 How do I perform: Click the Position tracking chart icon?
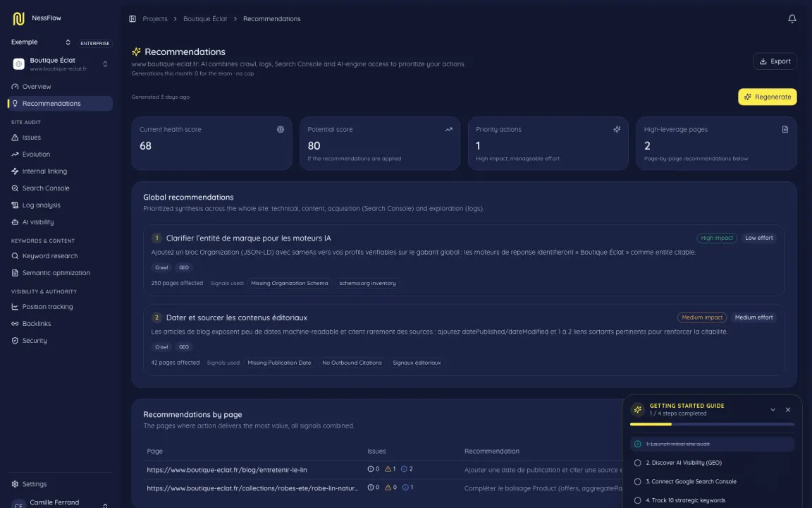coord(15,307)
